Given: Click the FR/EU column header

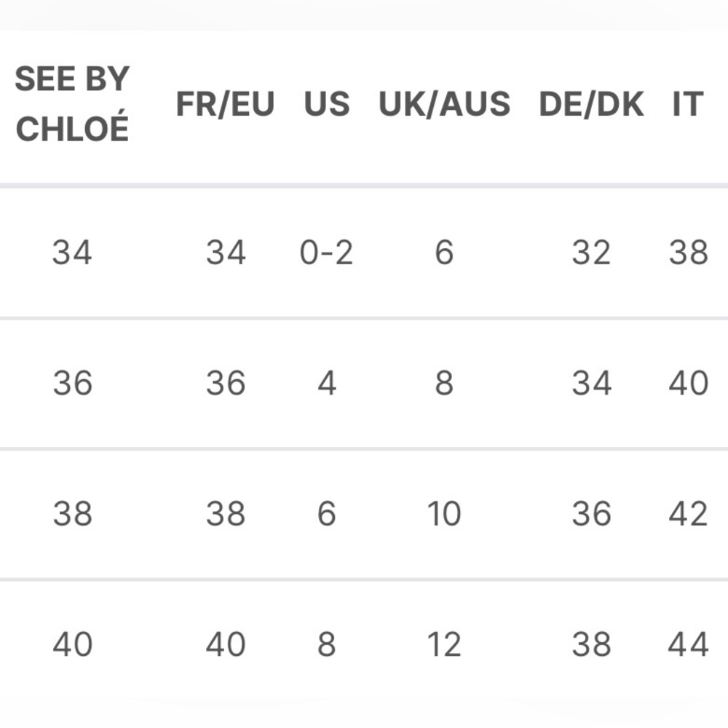Looking at the screenshot, I should [x=226, y=104].
